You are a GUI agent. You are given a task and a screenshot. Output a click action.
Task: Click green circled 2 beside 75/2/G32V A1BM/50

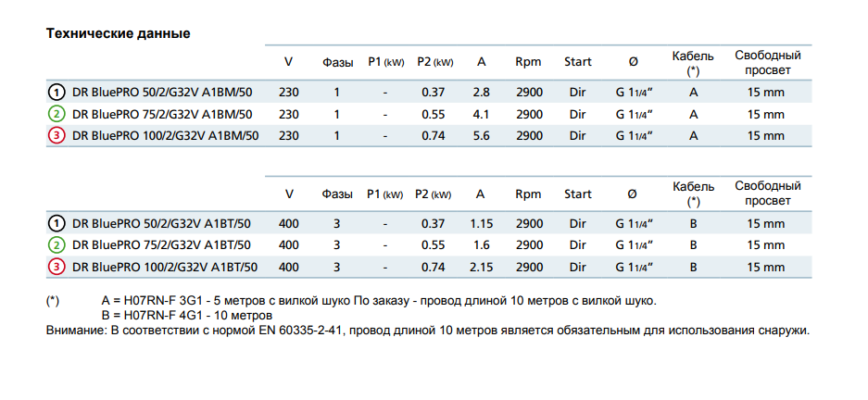57,115
